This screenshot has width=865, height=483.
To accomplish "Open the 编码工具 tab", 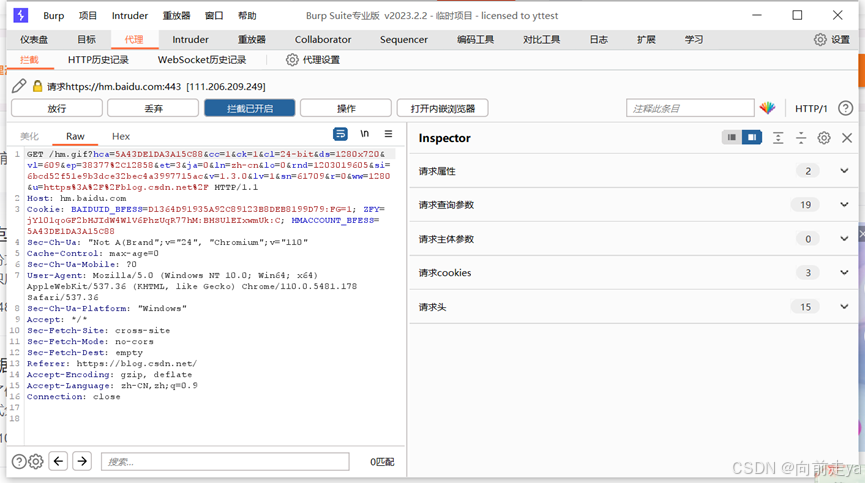I will tap(476, 40).
